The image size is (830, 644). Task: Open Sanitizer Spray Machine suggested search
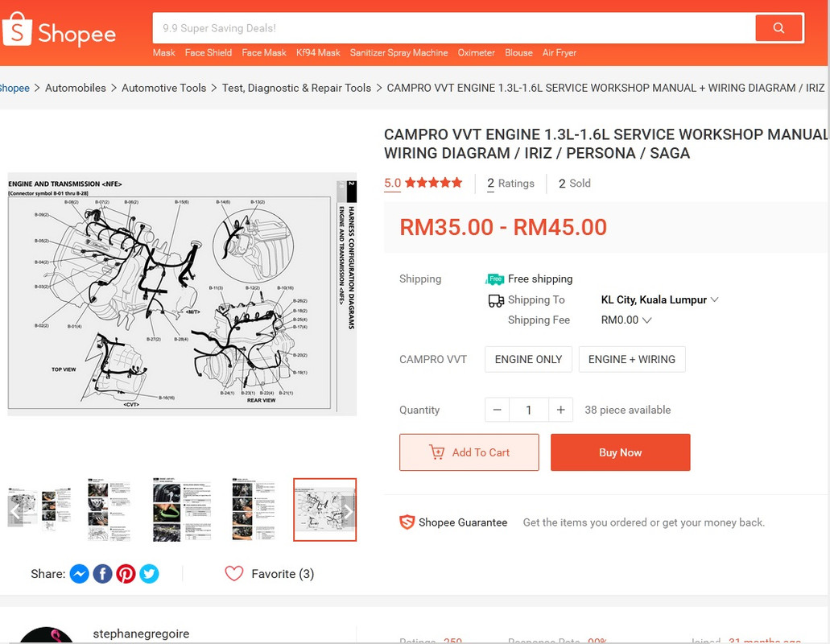click(x=398, y=53)
